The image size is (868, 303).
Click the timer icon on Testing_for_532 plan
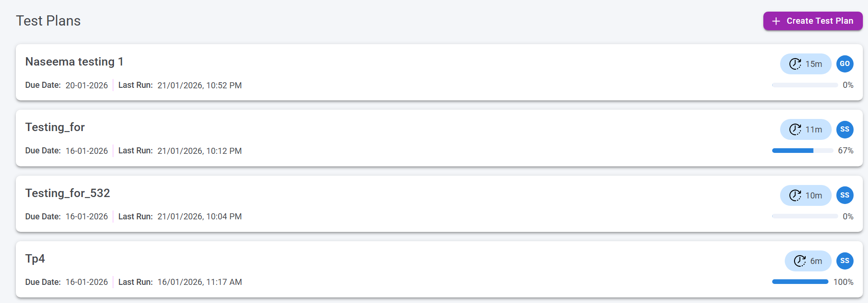pyautogui.click(x=795, y=196)
